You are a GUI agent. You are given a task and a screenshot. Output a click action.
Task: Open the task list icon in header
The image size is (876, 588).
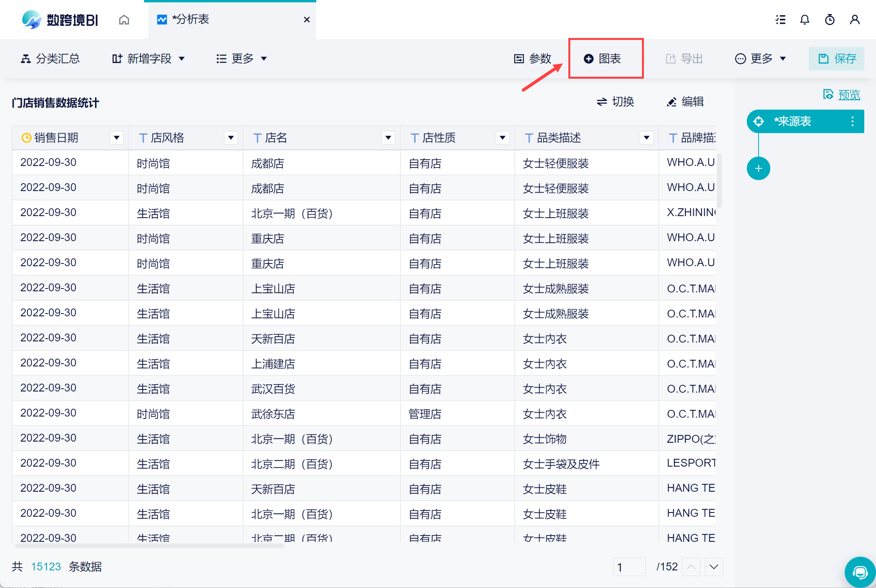point(780,20)
